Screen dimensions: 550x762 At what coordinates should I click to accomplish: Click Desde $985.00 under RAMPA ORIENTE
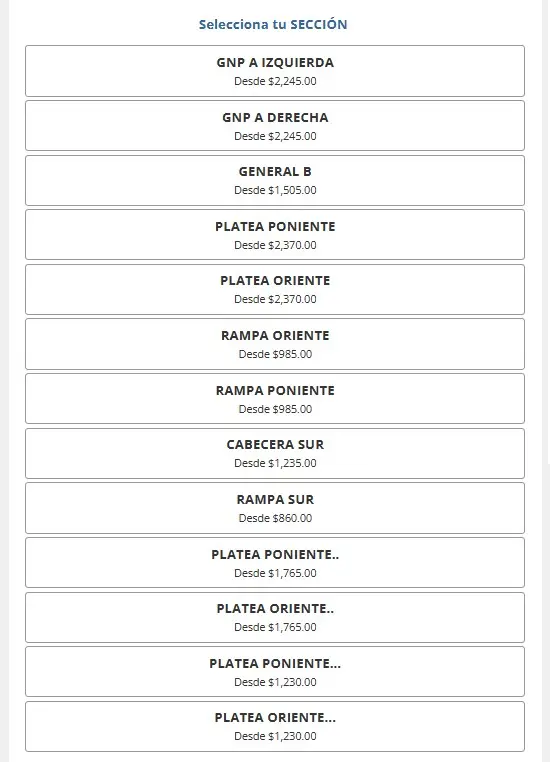275,354
